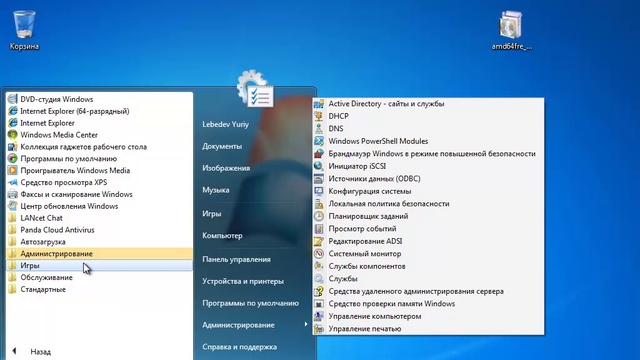
Task: Click Факсы и сканирование Windows icon
Action: pyautogui.click(x=13, y=194)
